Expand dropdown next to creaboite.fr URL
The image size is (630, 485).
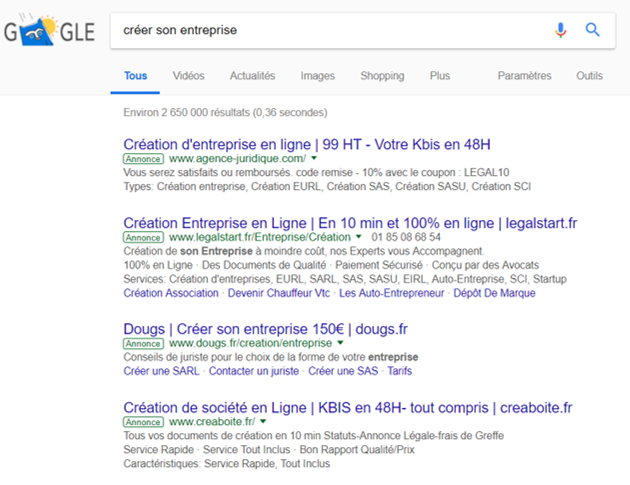pyautogui.click(x=263, y=422)
